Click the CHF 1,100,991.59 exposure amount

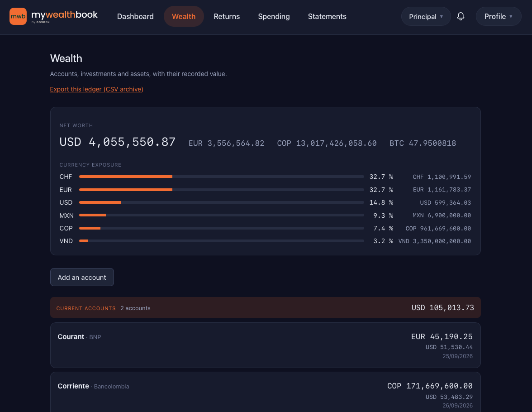(x=442, y=177)
